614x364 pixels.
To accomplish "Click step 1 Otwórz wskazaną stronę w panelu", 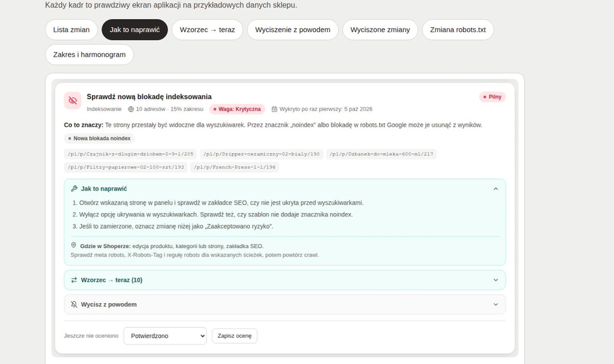I will 221,203.
